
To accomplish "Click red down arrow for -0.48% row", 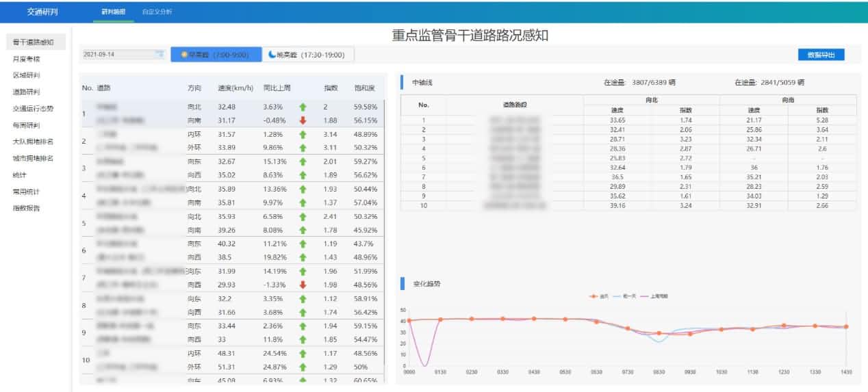I will pyautogui.click(x=303, y=120).
